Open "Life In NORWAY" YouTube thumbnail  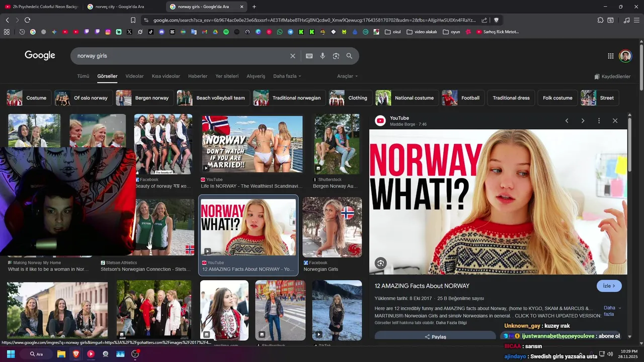[x=252, y=145]
